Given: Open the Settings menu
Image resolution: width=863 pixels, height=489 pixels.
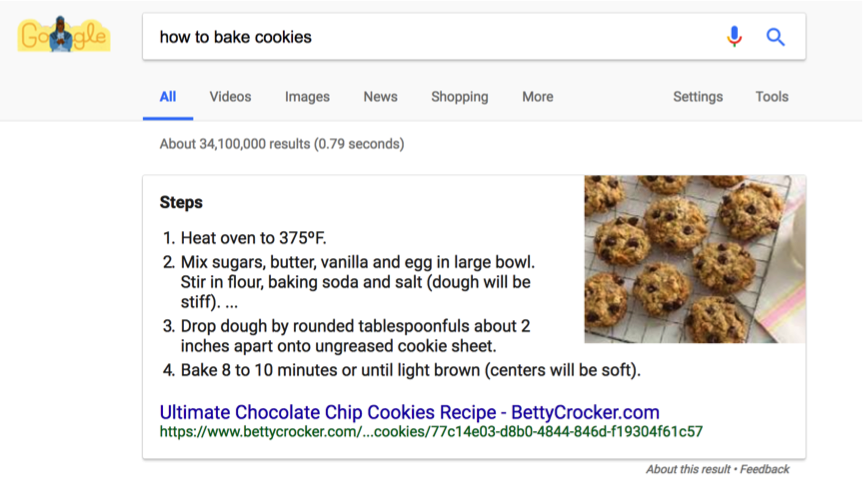Looking at the screenshot, I should coord(698,97).
